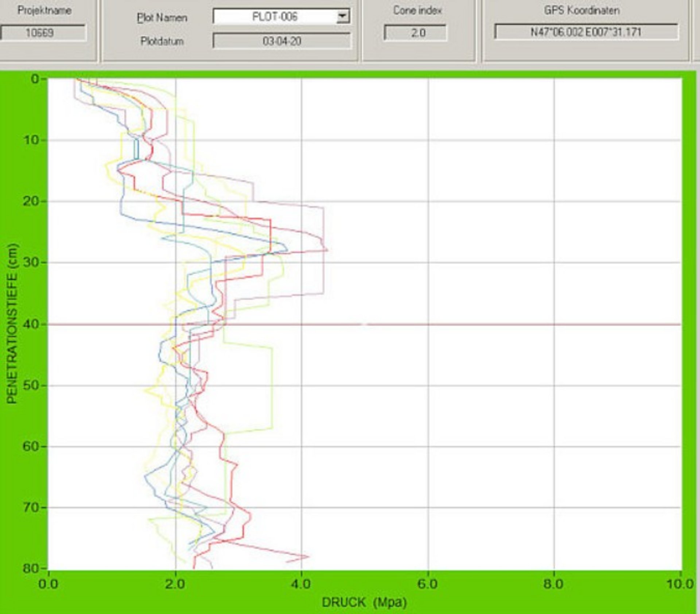Click the red horizontal line at 40 cm
This screenshot has height=614, width=700.
(474, 324)
